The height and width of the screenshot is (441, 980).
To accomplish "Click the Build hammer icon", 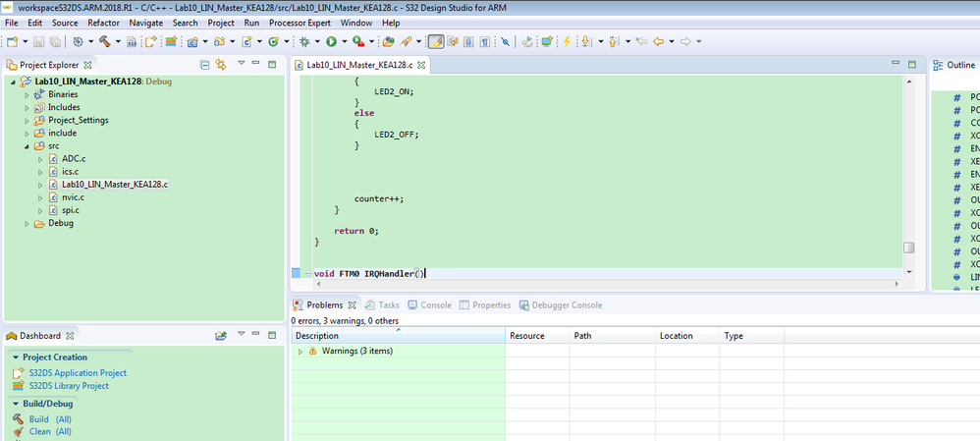I will pyautogui.click(x=104, y=41).
